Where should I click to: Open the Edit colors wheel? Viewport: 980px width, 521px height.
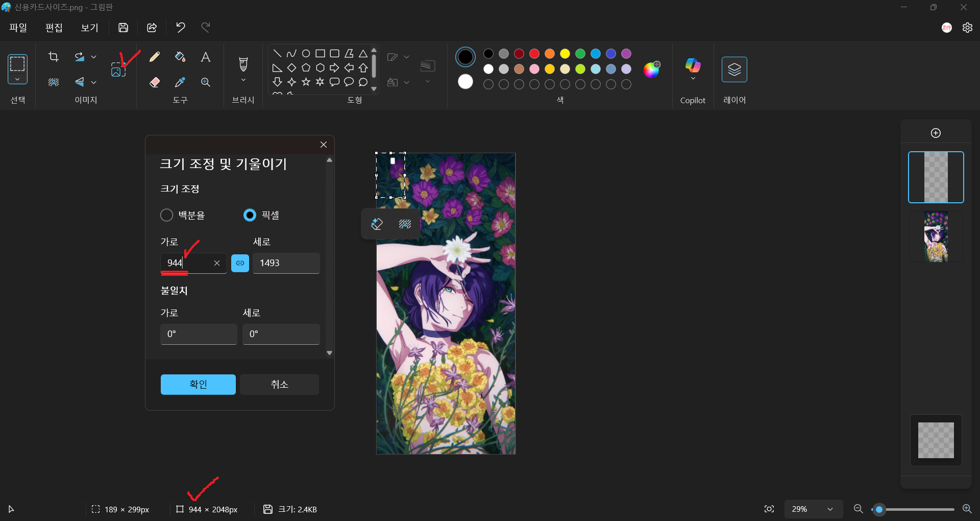click(651, 69)
